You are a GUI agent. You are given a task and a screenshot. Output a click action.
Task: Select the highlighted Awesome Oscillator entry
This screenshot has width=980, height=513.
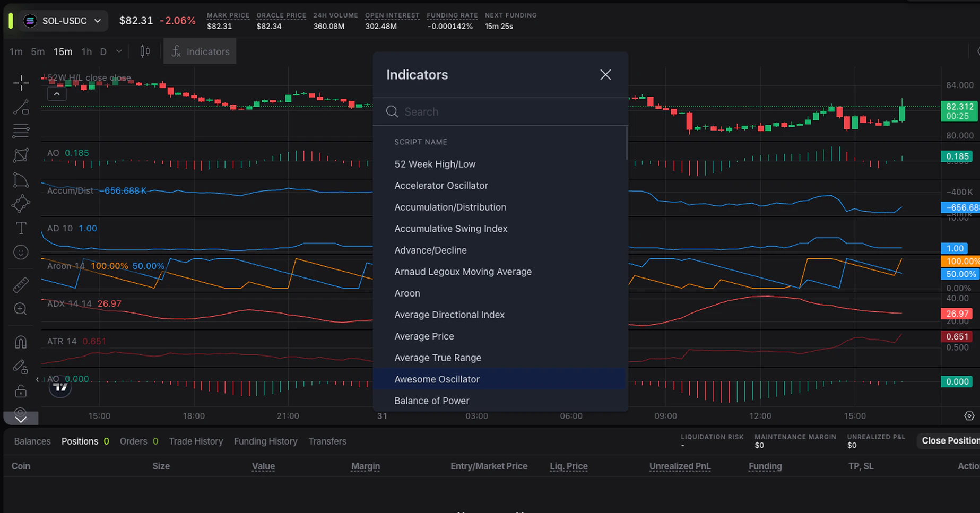(x=499, y=379)
